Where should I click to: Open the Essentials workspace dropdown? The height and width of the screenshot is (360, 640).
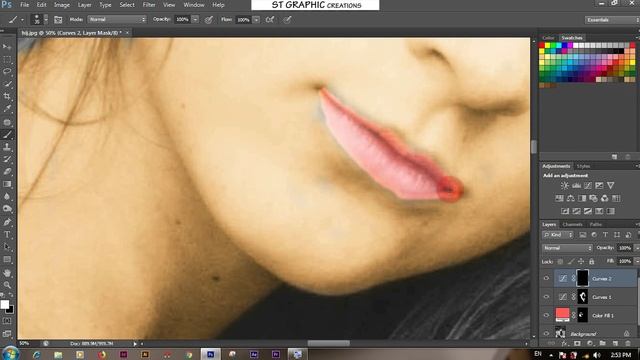(x=611, y=20)
